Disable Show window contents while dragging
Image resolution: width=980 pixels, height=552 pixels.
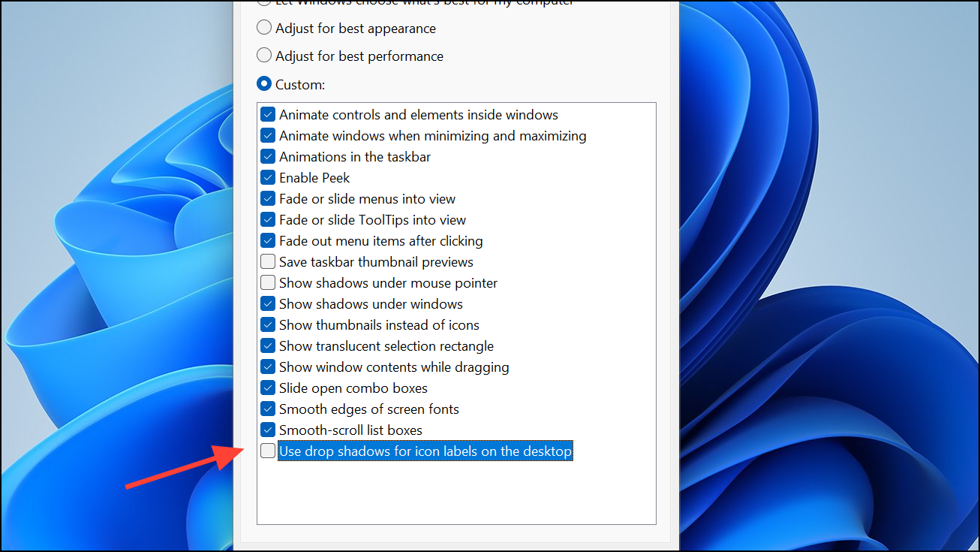[268, 366]
